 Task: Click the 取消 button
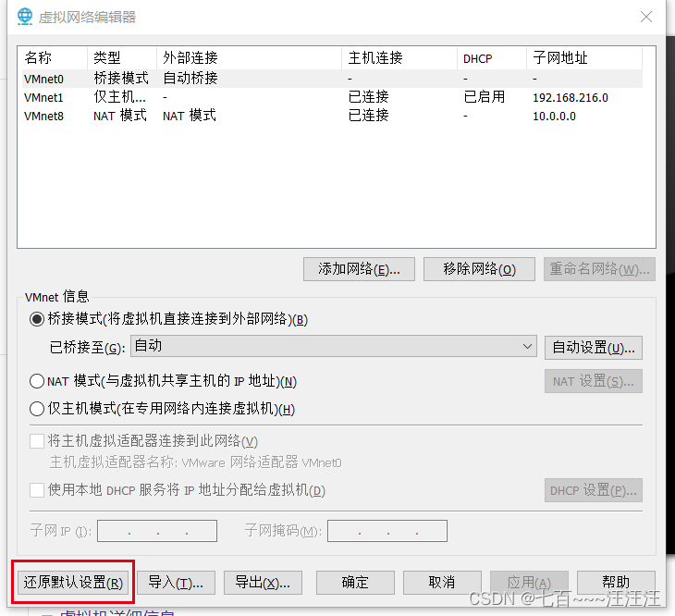442,583
